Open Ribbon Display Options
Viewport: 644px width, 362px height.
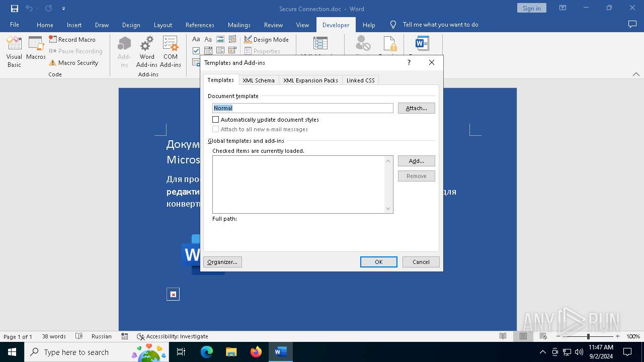click(563, 8)
